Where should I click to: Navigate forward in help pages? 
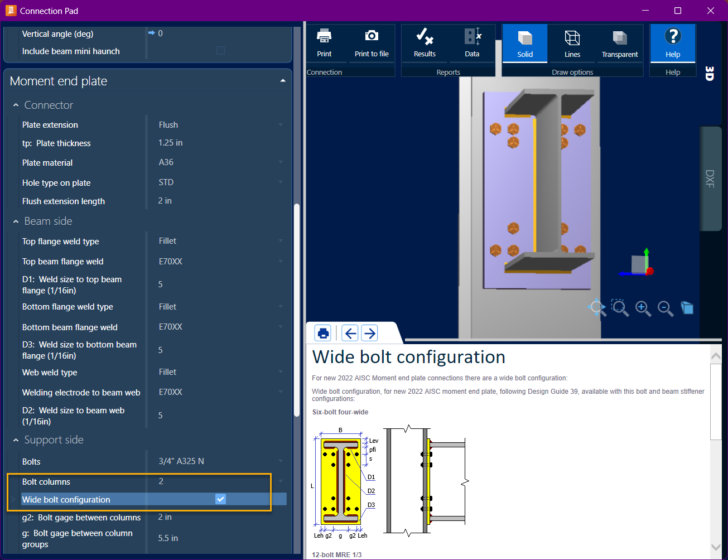tap(369, 332)
